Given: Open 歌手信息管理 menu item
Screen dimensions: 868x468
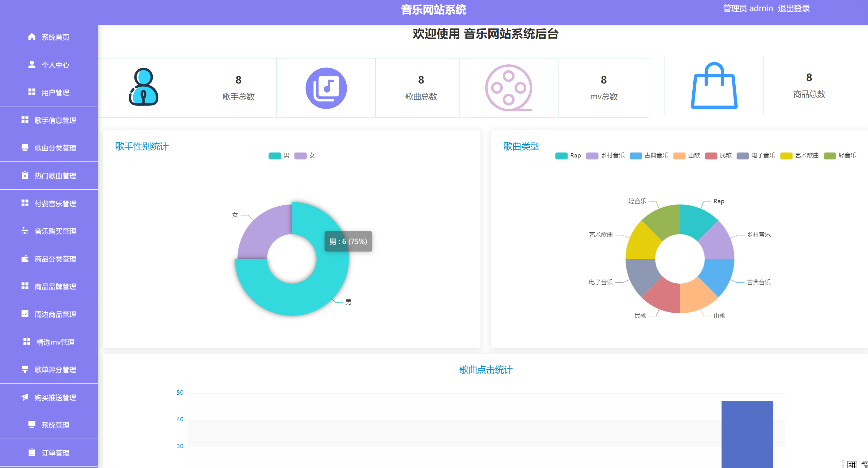Looking at the screenshot, I should (49, 120).
